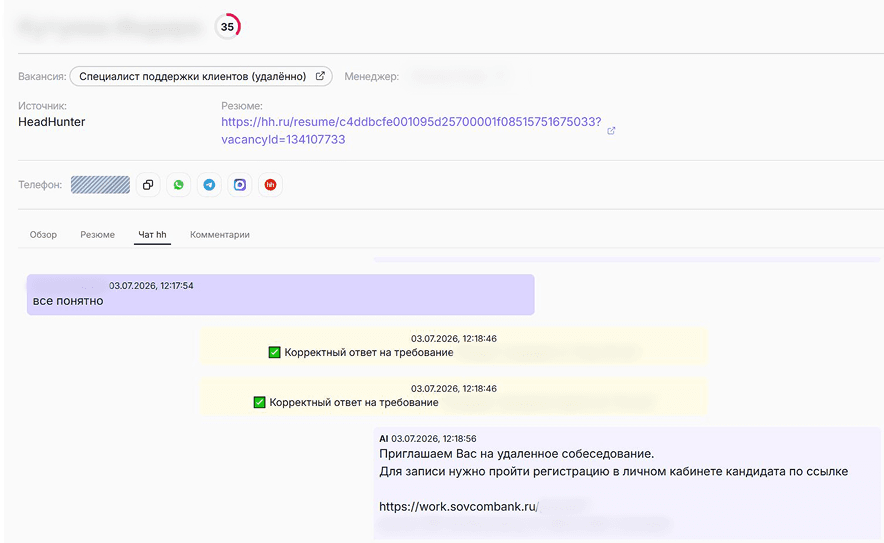The width and height of the screenshot is (884, 543).
Task: Open Telegram messenger icon
Action: [209, 185]
